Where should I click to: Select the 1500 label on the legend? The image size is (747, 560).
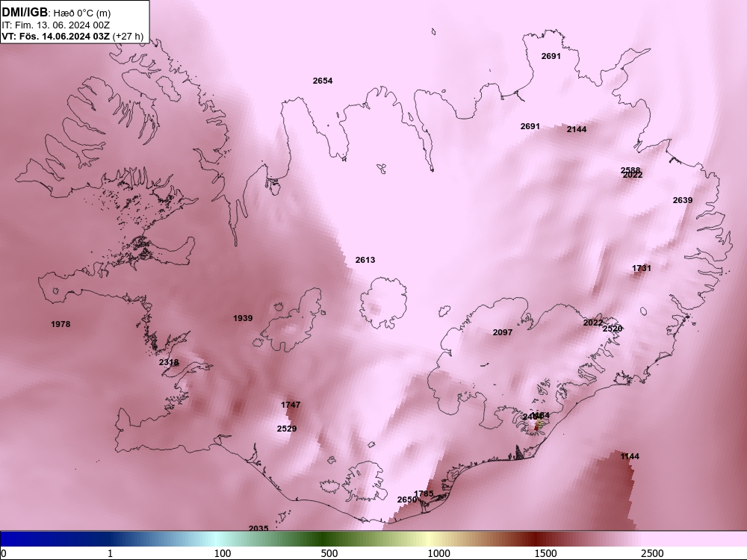click(x=545, y=553)
